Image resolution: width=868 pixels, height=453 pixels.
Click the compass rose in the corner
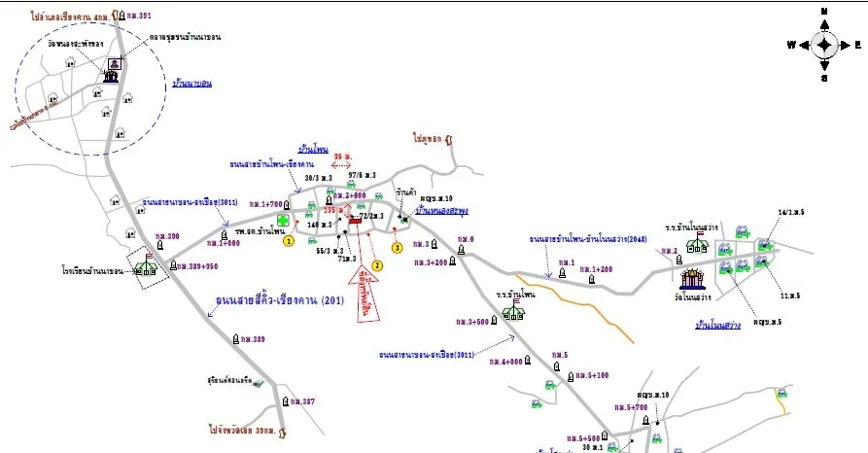(824, 45)
